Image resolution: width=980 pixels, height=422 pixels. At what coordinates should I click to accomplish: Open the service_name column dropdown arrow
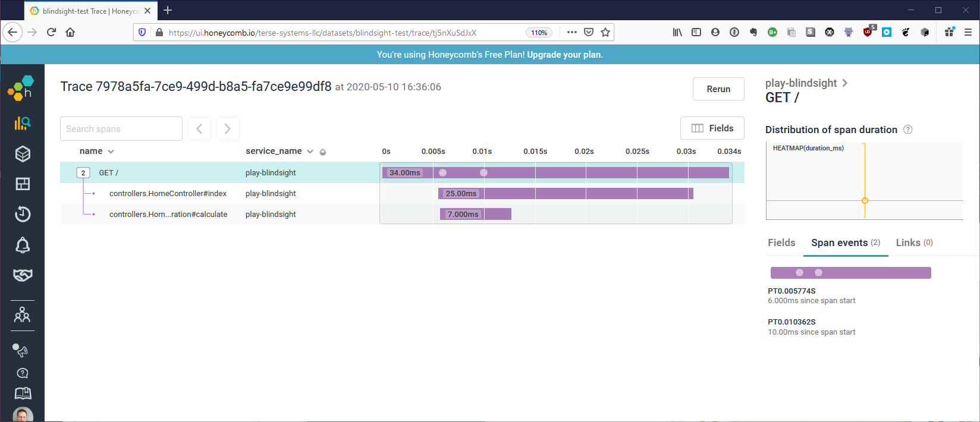pyautogui.click(x=310, y=152)
